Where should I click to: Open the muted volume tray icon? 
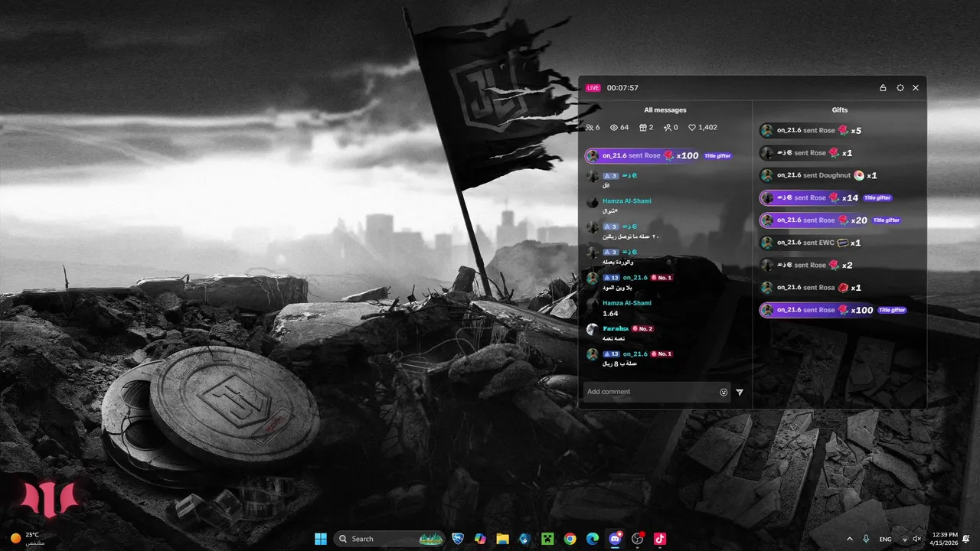(917, 540)
